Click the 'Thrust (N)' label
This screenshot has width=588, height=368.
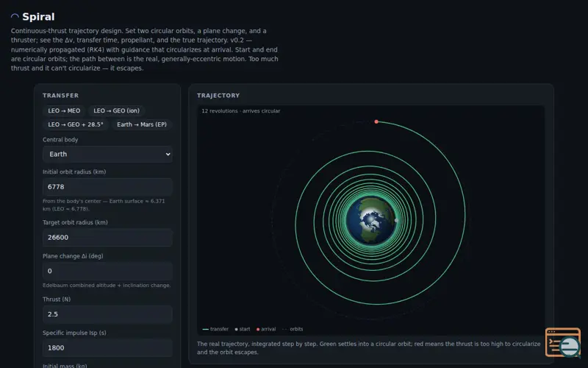tap(57, 300)
